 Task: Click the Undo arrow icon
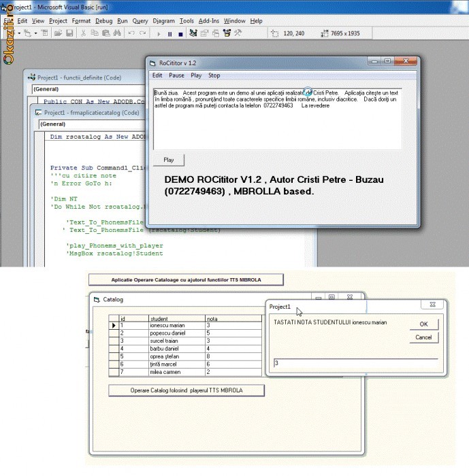click(131, 33)
